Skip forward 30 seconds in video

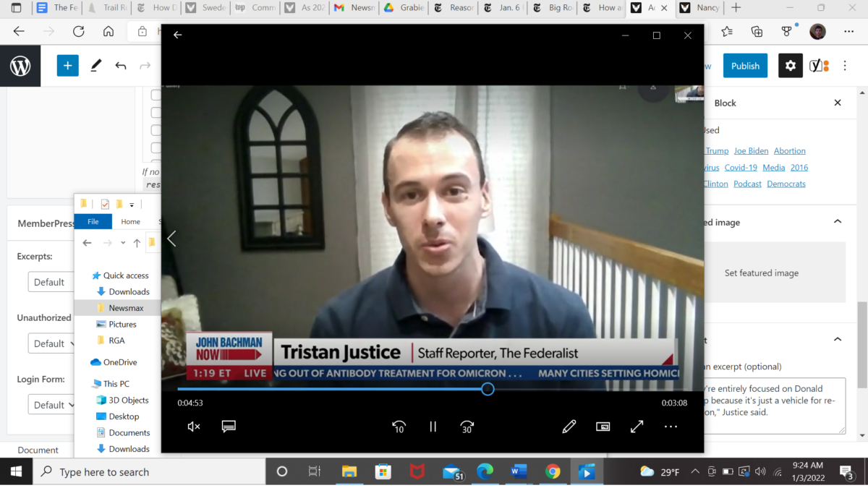(467, 427)
